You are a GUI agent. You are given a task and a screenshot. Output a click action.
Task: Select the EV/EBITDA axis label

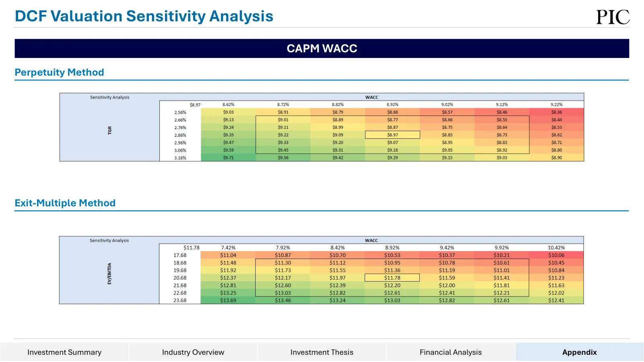pos(109,274)
